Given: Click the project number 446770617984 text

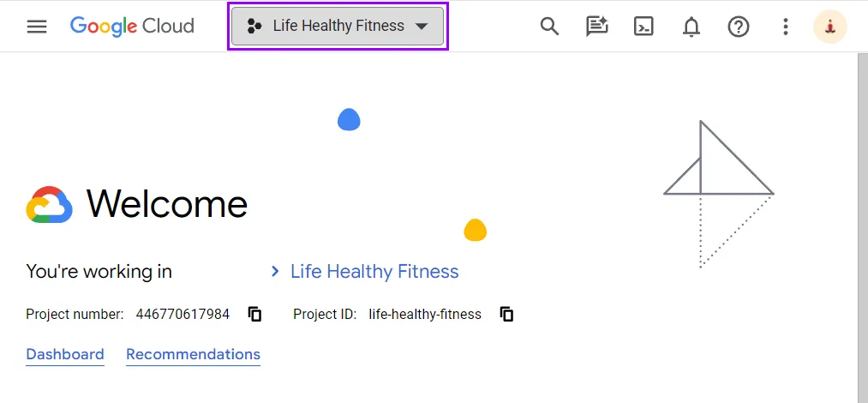Looking at the screenshot, I should pos(183,315).
